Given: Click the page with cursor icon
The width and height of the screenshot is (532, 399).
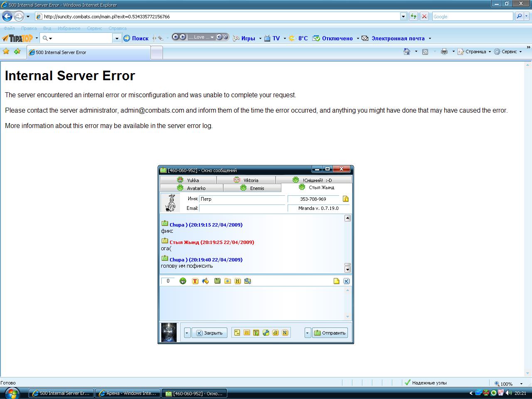Looking at the screenshot, I should tap(256, 333).
